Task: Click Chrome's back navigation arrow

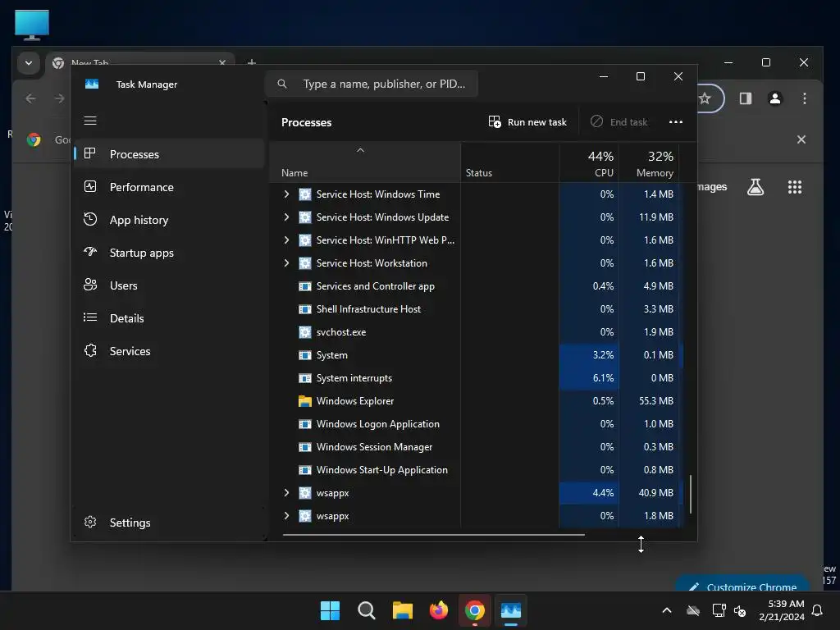Action: click(x=30, y=98)
